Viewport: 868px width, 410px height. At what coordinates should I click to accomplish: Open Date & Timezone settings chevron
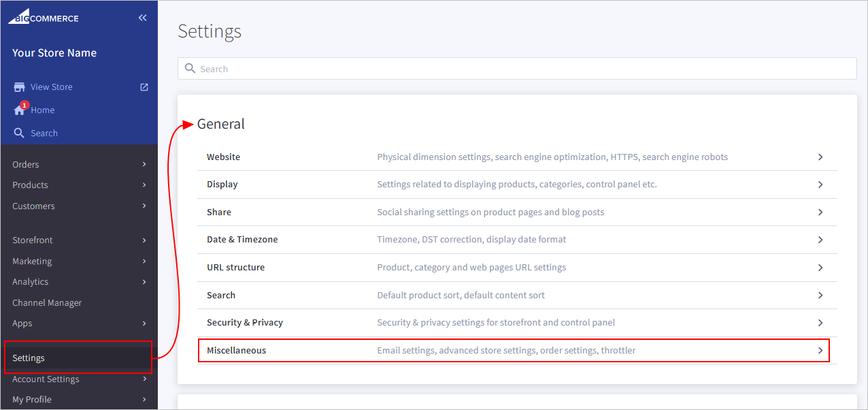(x=820, y=240)
